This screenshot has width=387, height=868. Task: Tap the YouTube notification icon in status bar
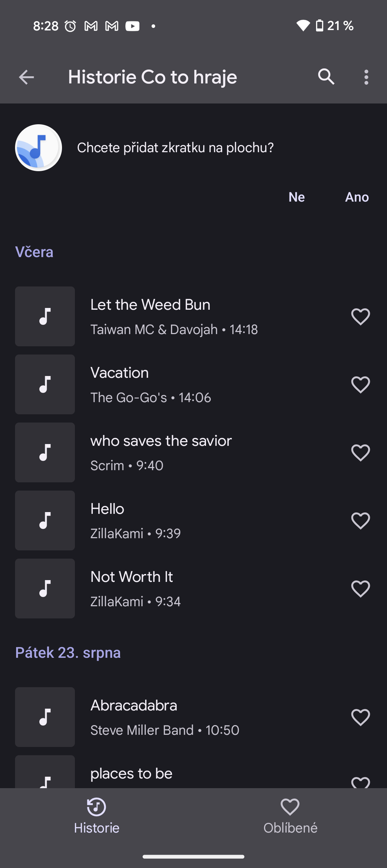[x=132, y=26]
